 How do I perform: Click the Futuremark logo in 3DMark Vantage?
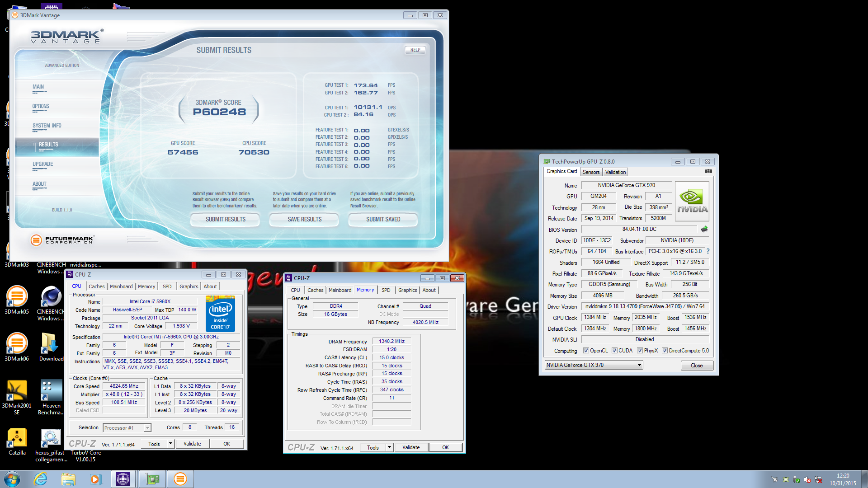(x=62, y=240)
